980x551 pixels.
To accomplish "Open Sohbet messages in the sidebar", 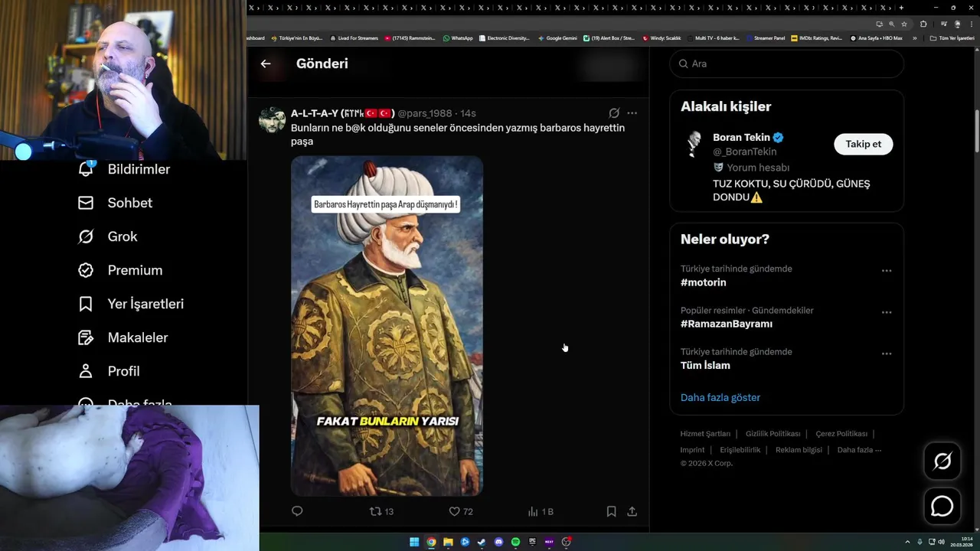I will click(x=115, y=203).
